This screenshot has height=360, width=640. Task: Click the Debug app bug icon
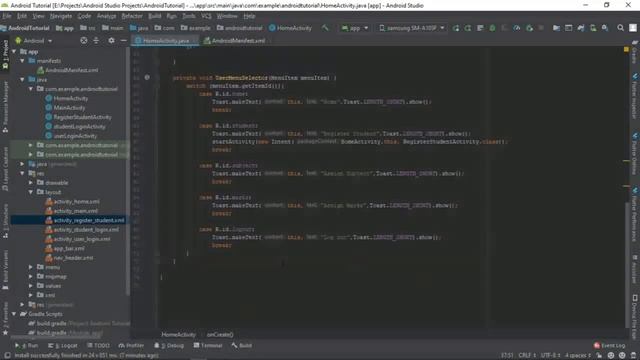click(x=493, y=28)
